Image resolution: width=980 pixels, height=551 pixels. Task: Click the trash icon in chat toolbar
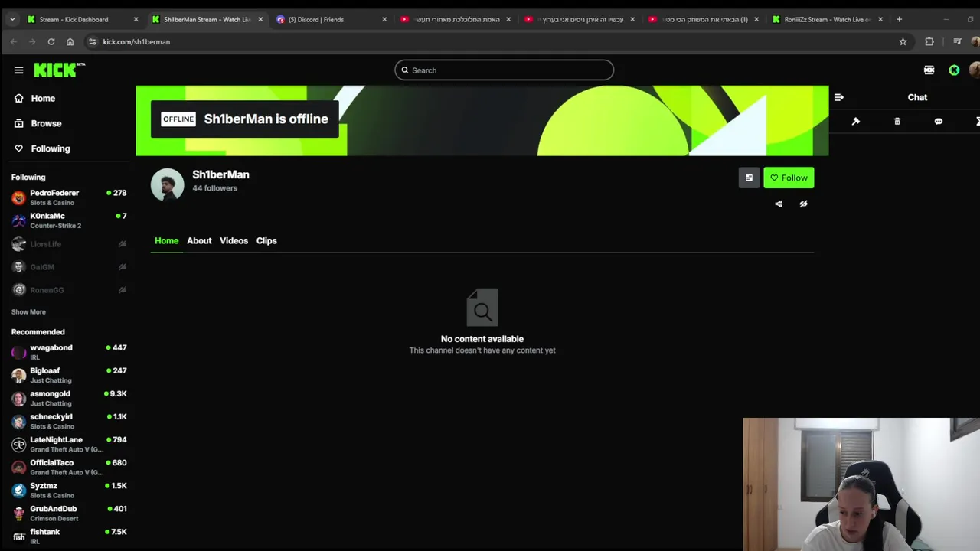(897, 121)
